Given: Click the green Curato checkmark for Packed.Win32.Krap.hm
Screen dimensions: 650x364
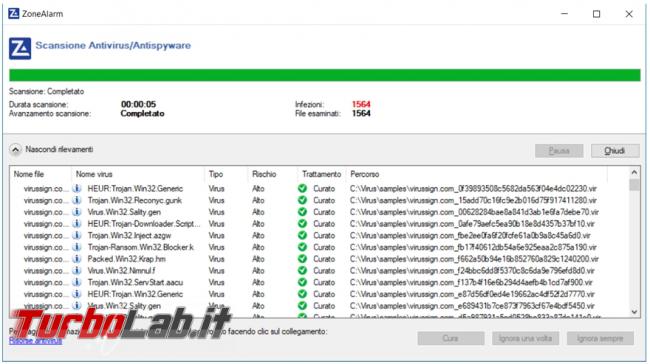Looking at the screenshot, I should pyautogui.click(x=303, y=259).
